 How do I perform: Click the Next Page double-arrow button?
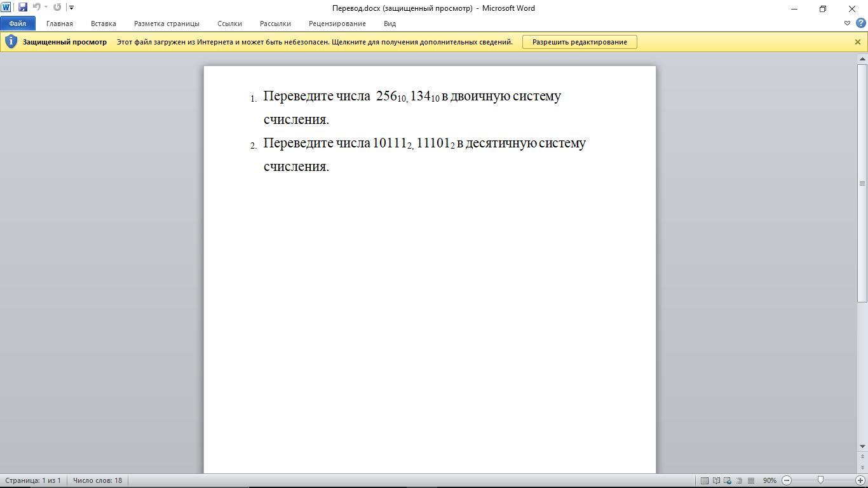pos(862,468)
